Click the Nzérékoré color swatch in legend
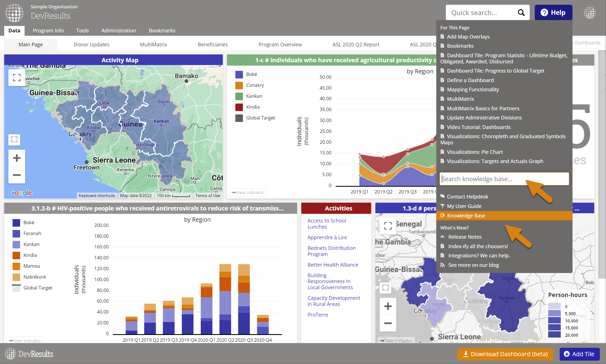Viewport: 606px width, 364px height. pos(16,277)
